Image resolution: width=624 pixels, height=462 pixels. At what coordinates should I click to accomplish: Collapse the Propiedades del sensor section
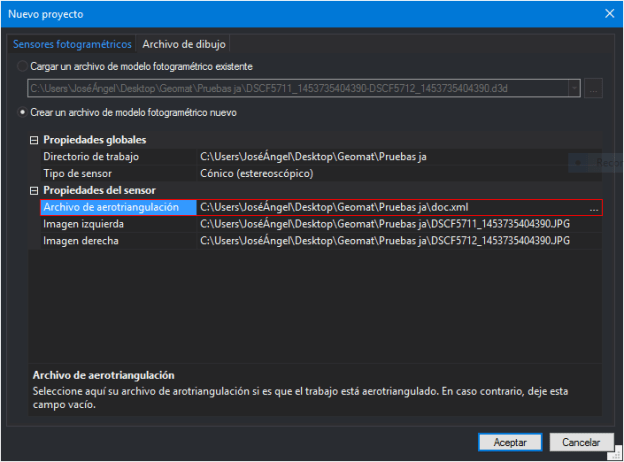click(35, 191)
